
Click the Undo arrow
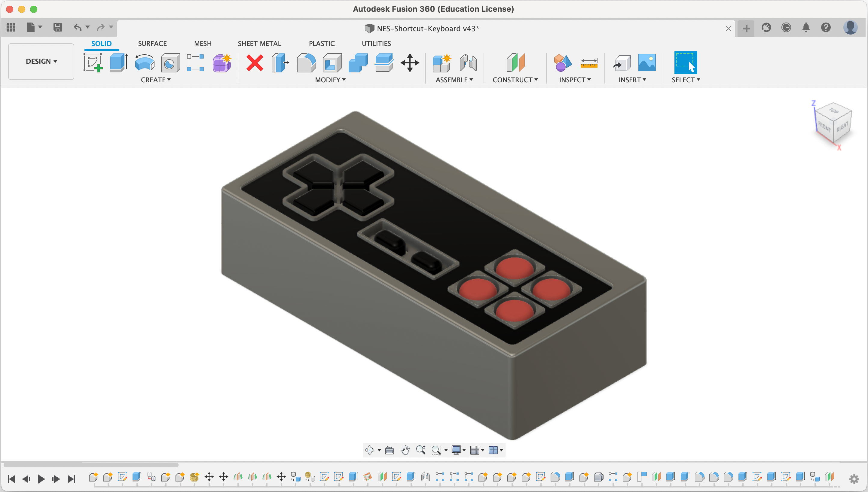click(78, 27)
